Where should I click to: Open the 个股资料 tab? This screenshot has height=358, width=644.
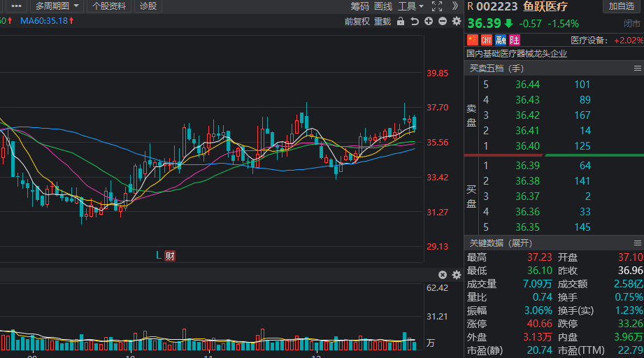pyautogui.click(x=109, y=6)
